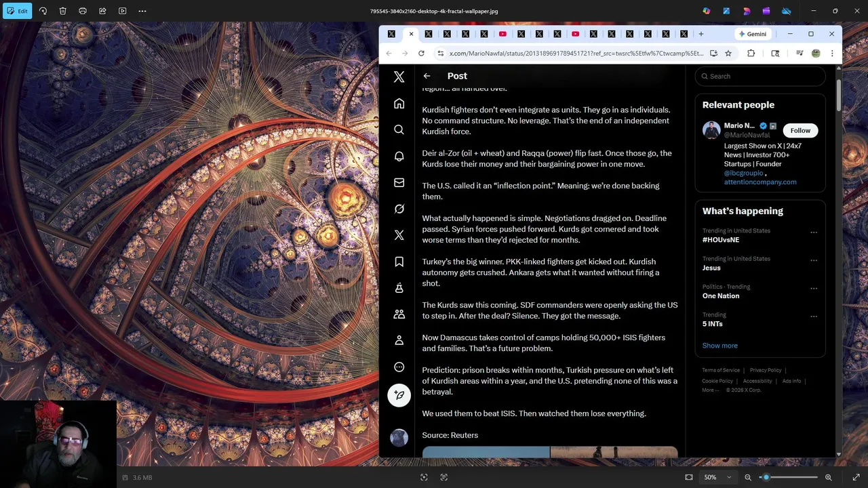This screenshot has height=488, width=868.
Task: Open the Home icon in X sidebar
Action: (x=399, y=104)
